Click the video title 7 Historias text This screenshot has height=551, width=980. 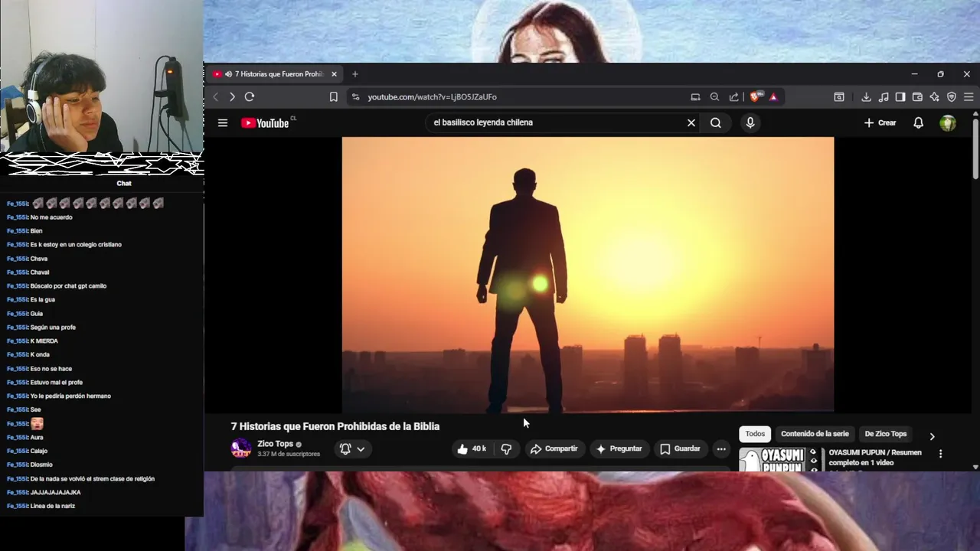tap(335, 426)
